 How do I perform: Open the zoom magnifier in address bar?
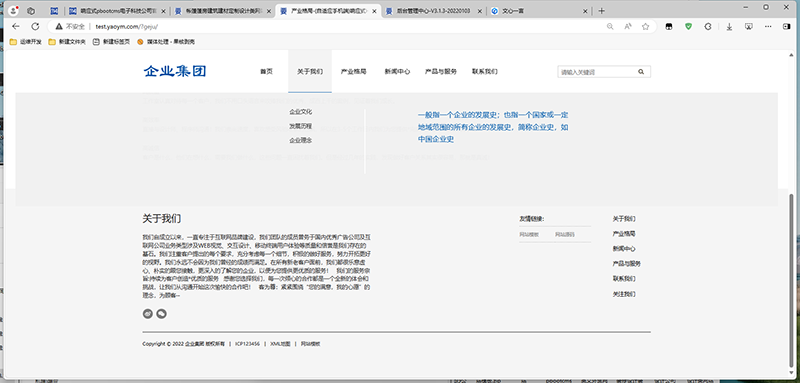pyautogui.click(x=610, y=27)
